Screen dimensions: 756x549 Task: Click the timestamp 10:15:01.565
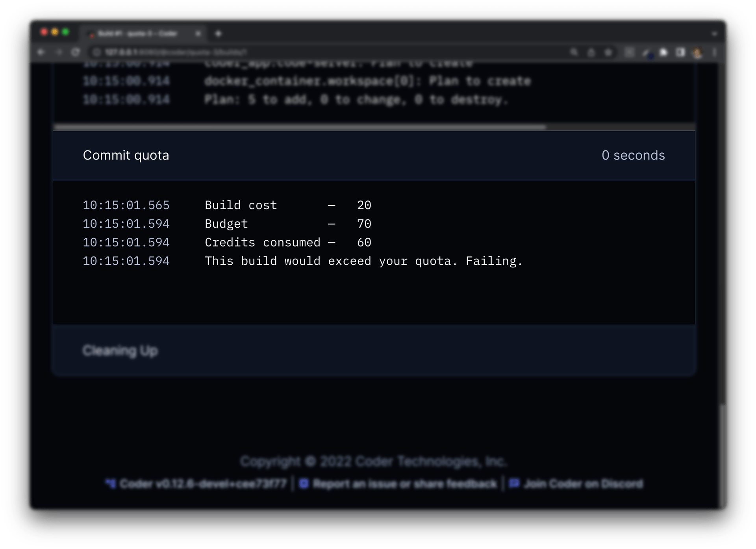[126, 205]
